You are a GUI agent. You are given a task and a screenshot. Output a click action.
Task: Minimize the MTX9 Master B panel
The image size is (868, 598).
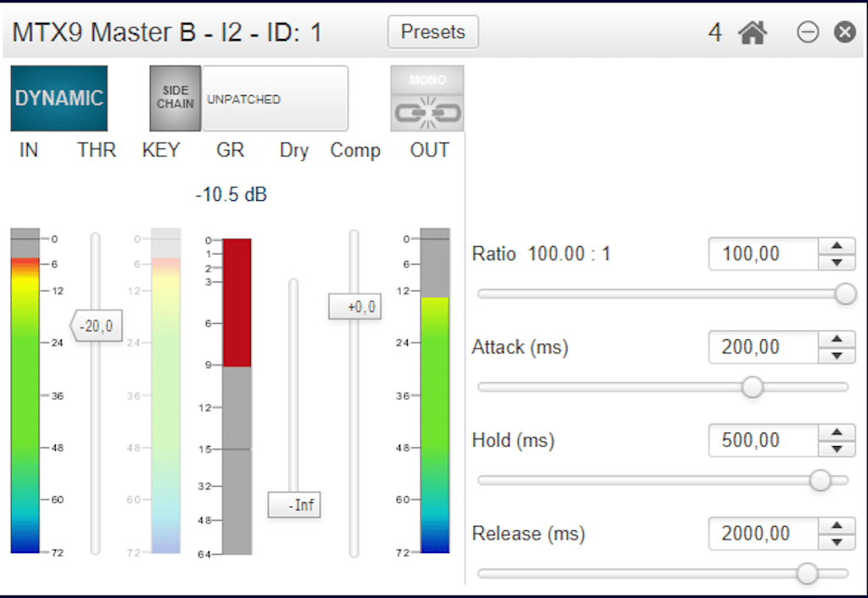tap(808, 32)
